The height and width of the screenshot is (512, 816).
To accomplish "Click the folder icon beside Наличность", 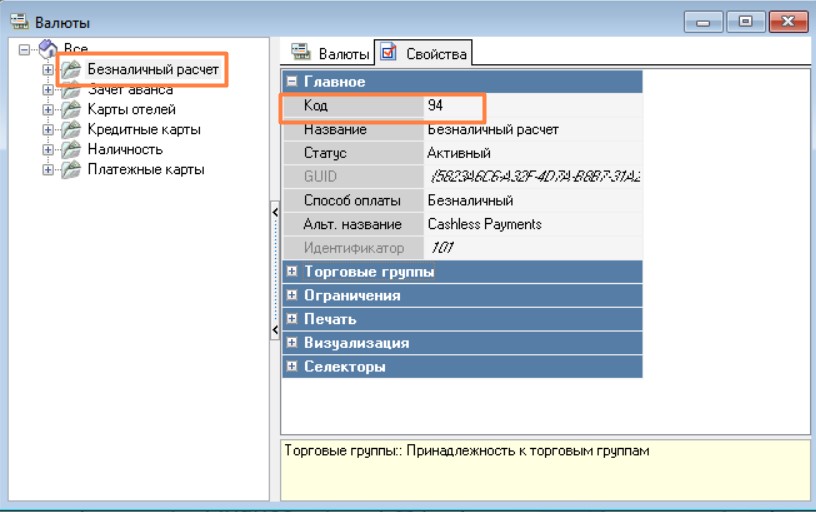I will pos(70,150).
